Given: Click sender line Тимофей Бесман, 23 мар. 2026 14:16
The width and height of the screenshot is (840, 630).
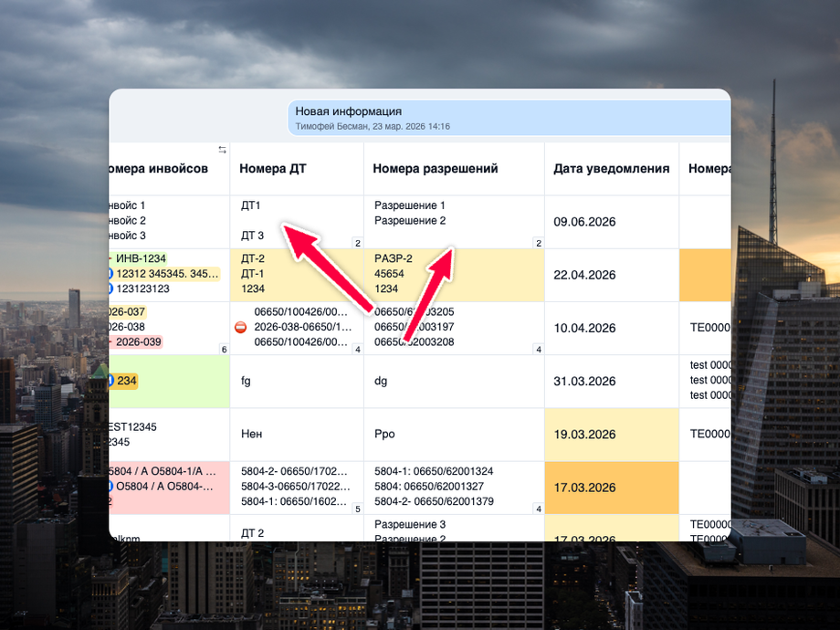Looking at the screenshot, I should pos(373,126).
